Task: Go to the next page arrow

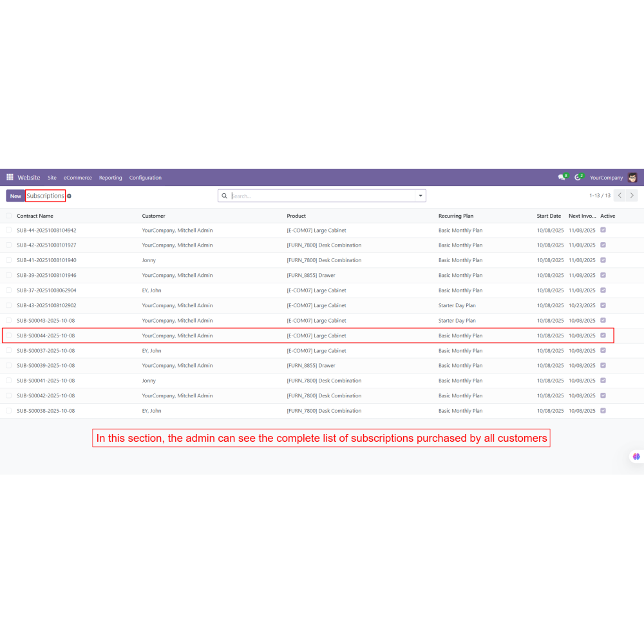Action: coord(632,195)
